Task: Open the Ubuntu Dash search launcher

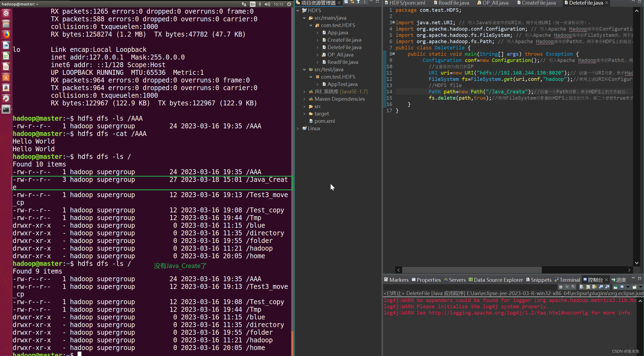Action: point(6,13)
